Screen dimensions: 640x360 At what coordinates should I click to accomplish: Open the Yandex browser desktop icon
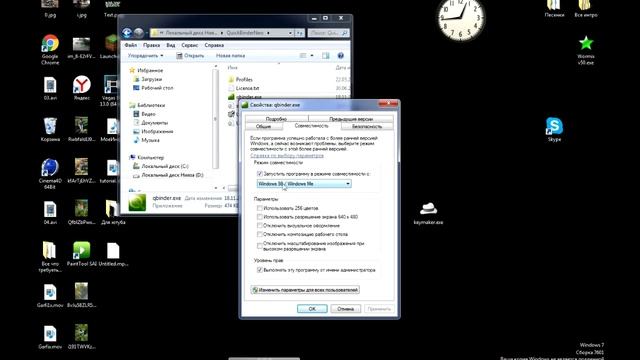pos(82,88)
